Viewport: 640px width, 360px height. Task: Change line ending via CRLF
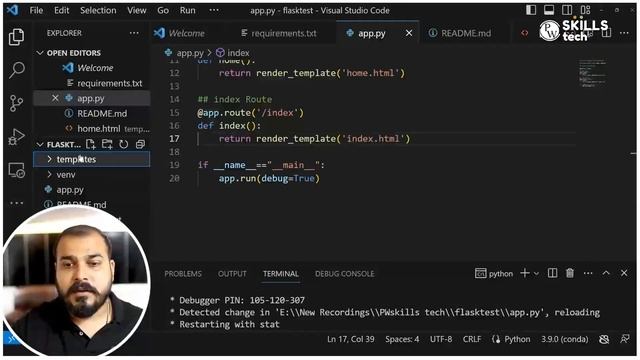tap(472, 339)
